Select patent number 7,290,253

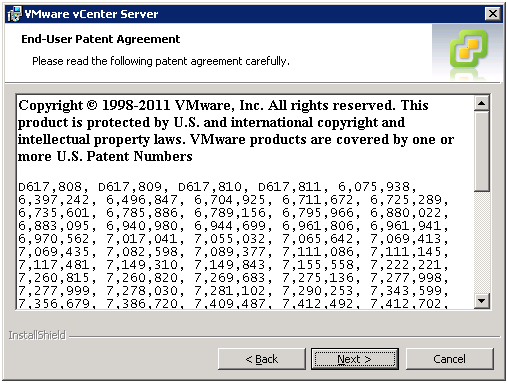point(318,291)
